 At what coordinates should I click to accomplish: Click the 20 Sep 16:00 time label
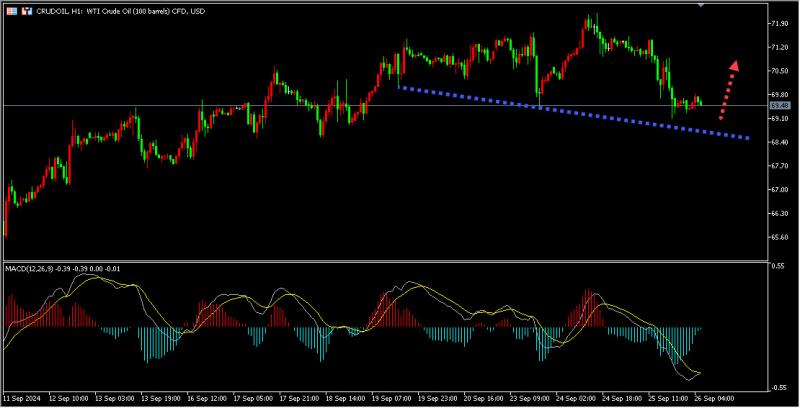tap(484, 398)
